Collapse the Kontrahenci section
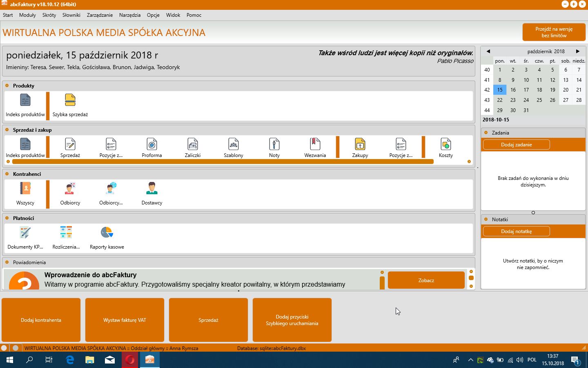The height and width of the screenshot is (368, 588). click(7, 174)
